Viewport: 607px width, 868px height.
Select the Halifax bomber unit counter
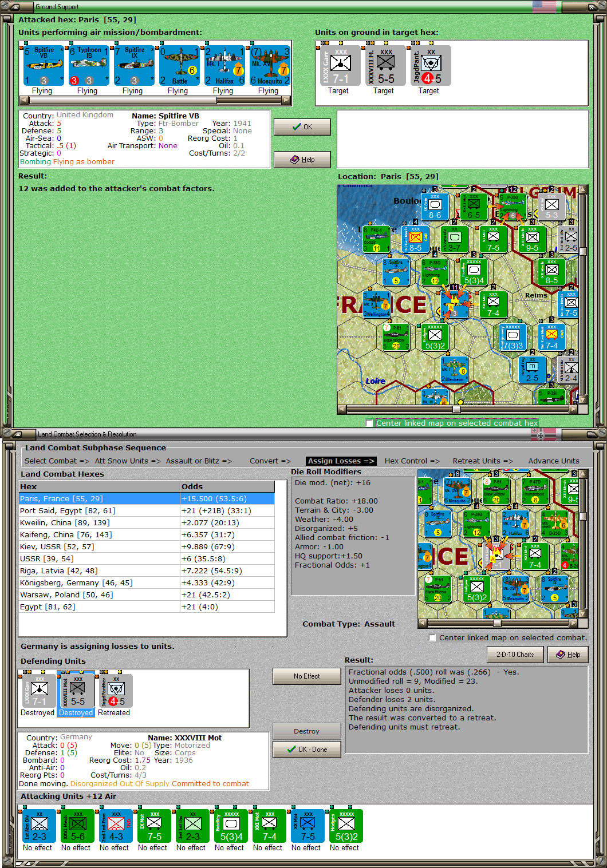coord(224,66)
